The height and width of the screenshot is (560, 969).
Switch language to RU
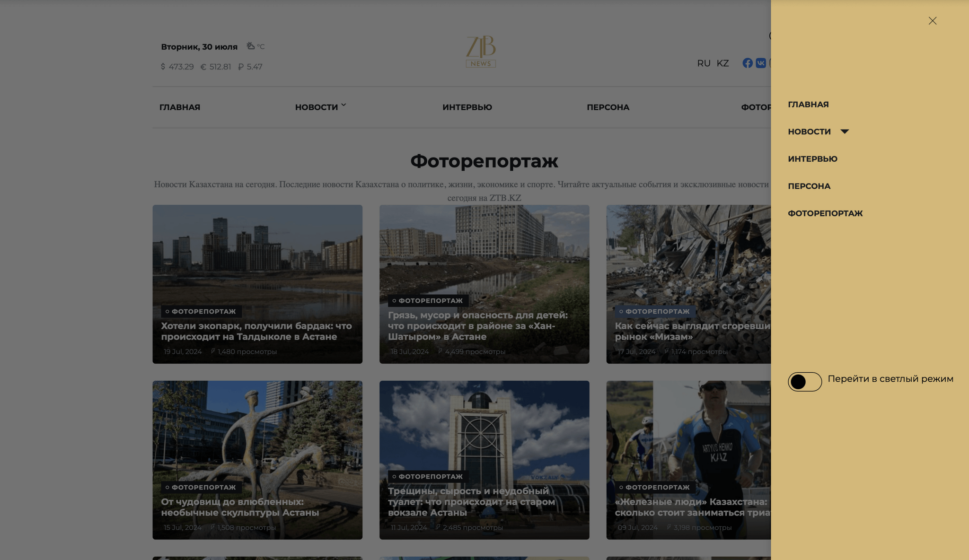pyautogui.click(x=704, y=63)
